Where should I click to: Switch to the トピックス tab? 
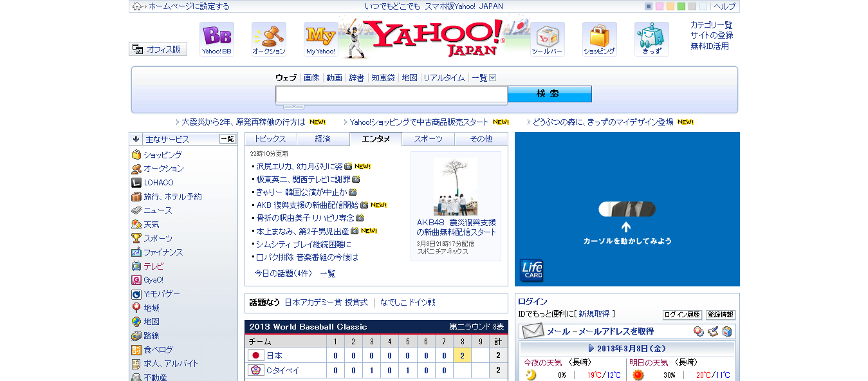(x=270, y=139)
